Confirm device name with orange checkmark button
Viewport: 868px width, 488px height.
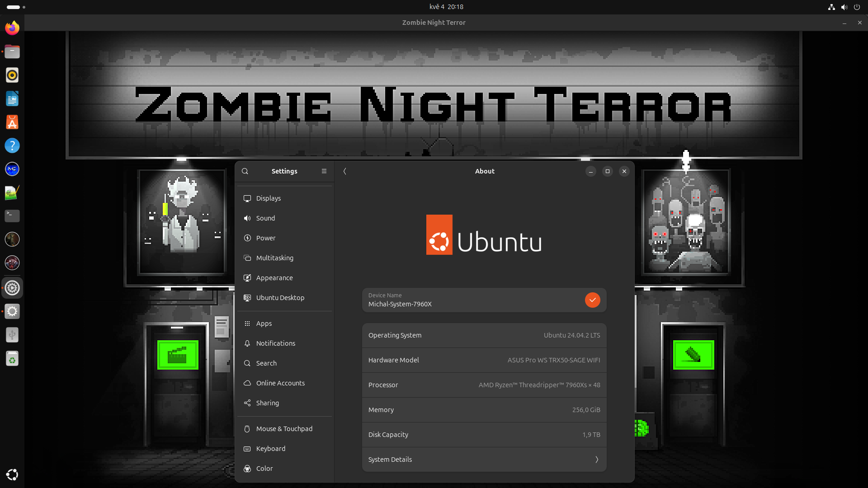pos(592,300)
